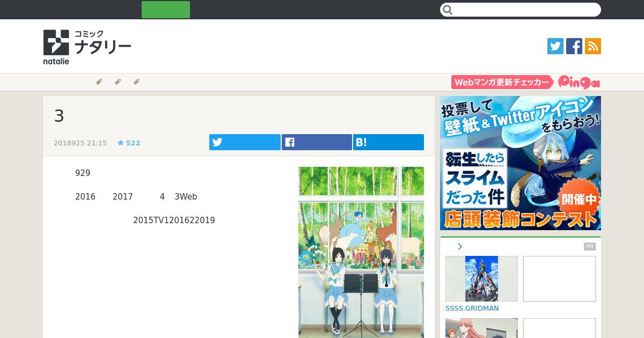Click the second tag icon in nav bar
644x338 pixels.
[118, 82]
